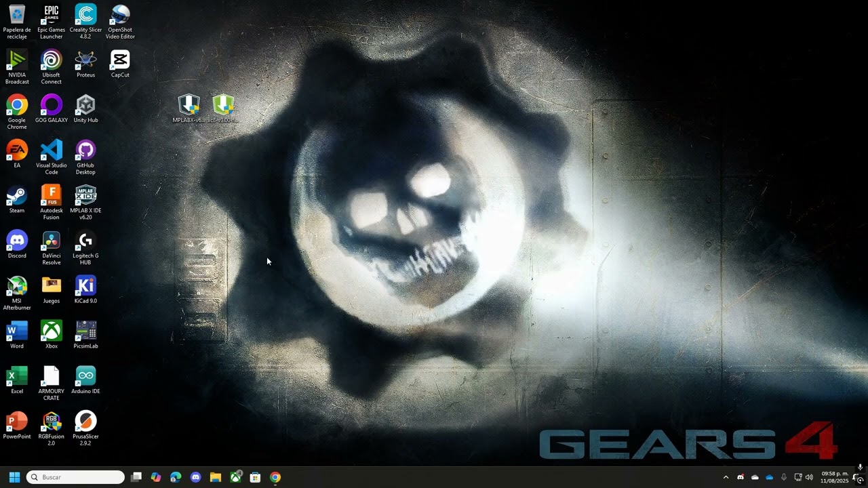
Task: Select the Papelera de reciclaje icon
Action: coord(17,21)
